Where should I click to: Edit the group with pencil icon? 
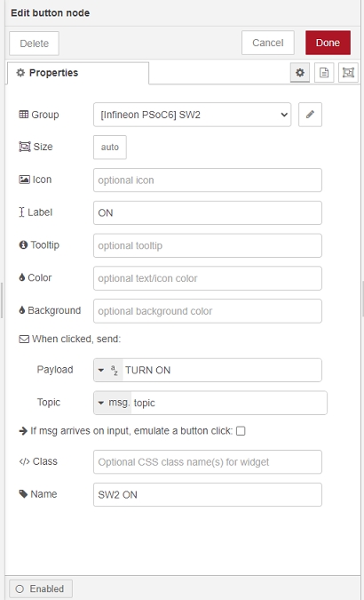(310, 115)
